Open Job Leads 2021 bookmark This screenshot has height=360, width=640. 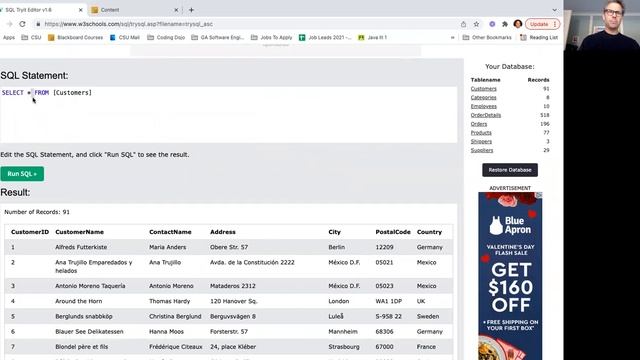(325, 38)
